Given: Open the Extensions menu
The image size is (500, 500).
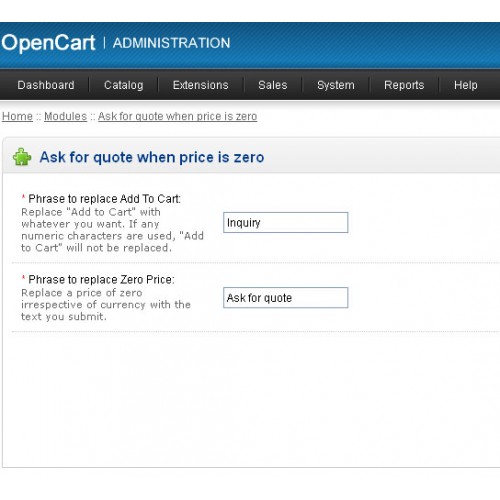Looking at the screenshot, I should [x=201, y=85].
